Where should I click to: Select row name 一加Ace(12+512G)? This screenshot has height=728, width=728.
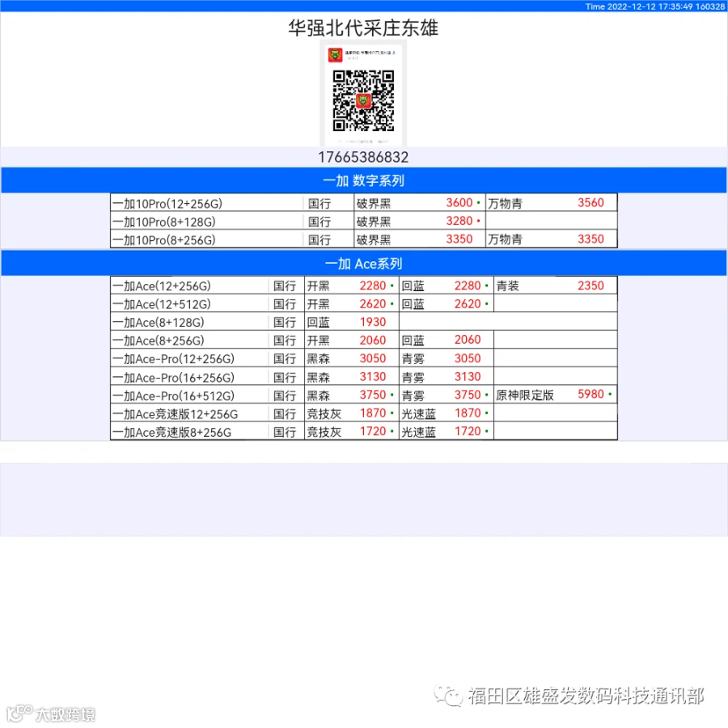click(x=162, y=304)
